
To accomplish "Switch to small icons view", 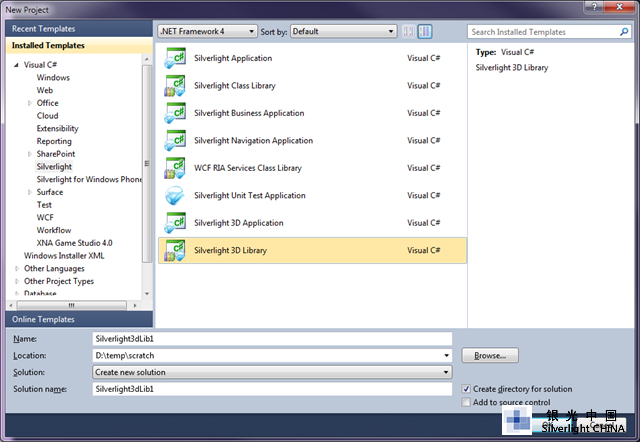I will coord(408,31).
